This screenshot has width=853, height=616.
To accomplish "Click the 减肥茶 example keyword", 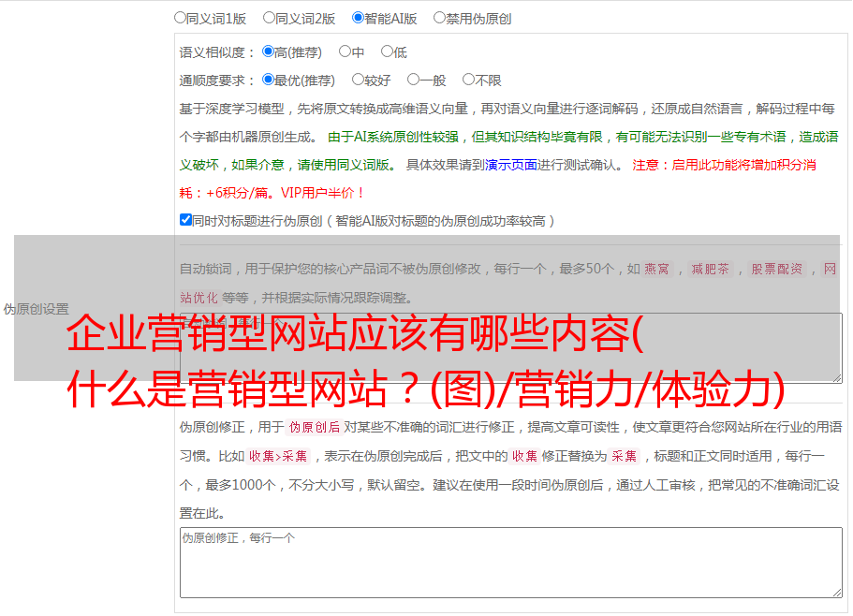I will pyautogui.click(x=710, y=269).
